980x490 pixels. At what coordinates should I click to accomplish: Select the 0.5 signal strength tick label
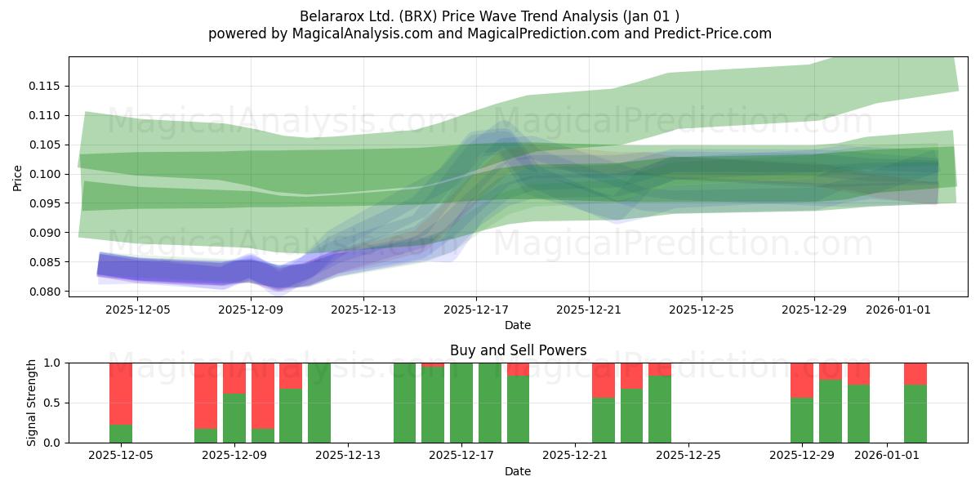[53, 403]
